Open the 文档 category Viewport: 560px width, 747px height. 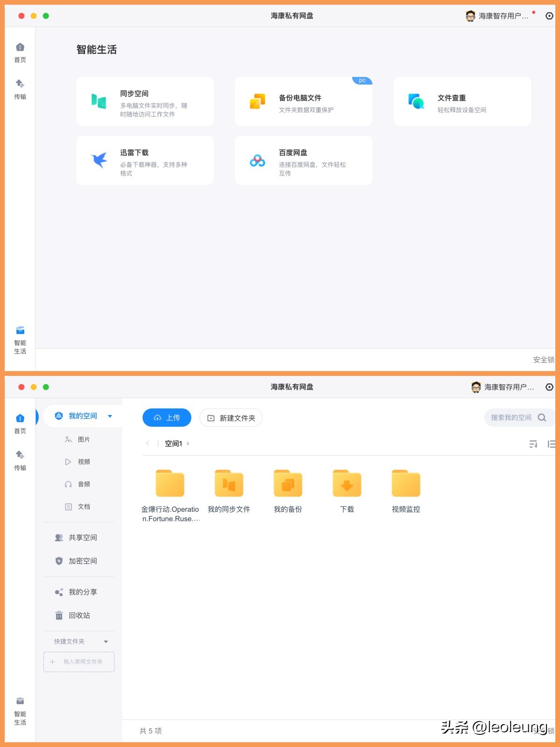point(79,507)
